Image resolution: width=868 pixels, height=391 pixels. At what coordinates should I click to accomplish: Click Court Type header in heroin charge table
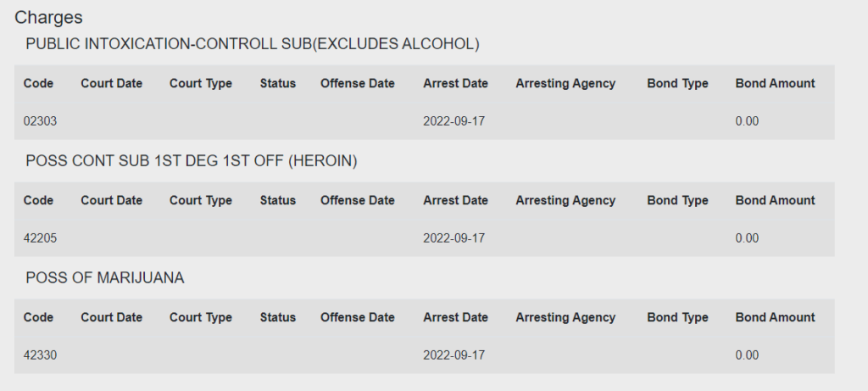(x=200, y=200)
